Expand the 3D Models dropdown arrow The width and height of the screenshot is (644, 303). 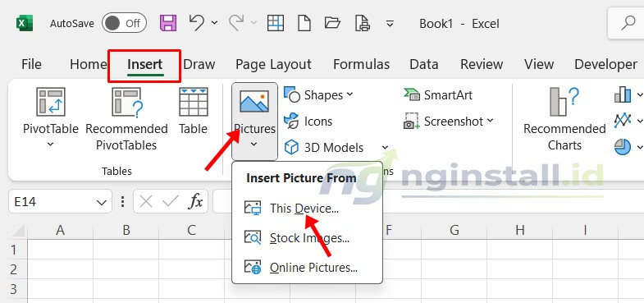[x=385, y=147]
